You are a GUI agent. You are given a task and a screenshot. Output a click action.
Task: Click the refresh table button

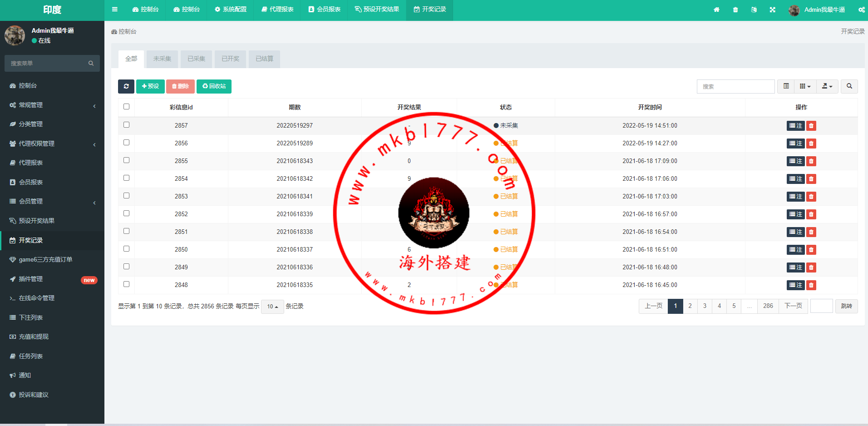pyautogui.click(x=126, y=86)
